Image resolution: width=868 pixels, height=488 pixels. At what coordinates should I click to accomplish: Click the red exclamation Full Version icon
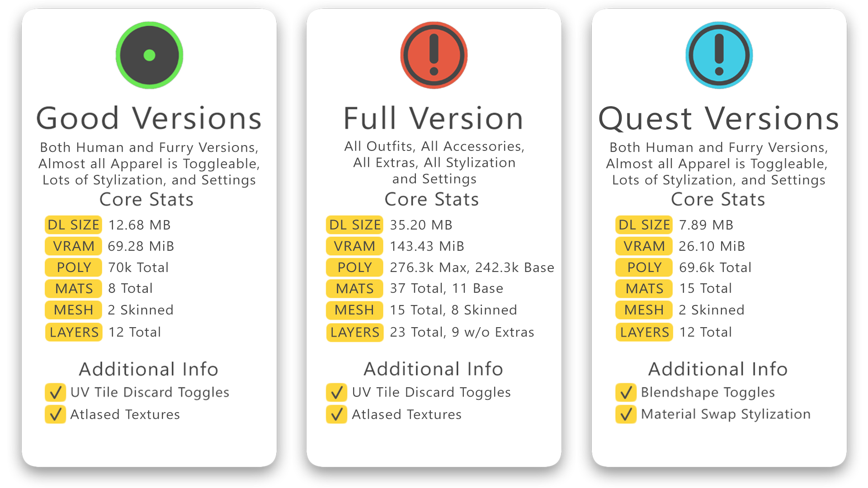434,55
